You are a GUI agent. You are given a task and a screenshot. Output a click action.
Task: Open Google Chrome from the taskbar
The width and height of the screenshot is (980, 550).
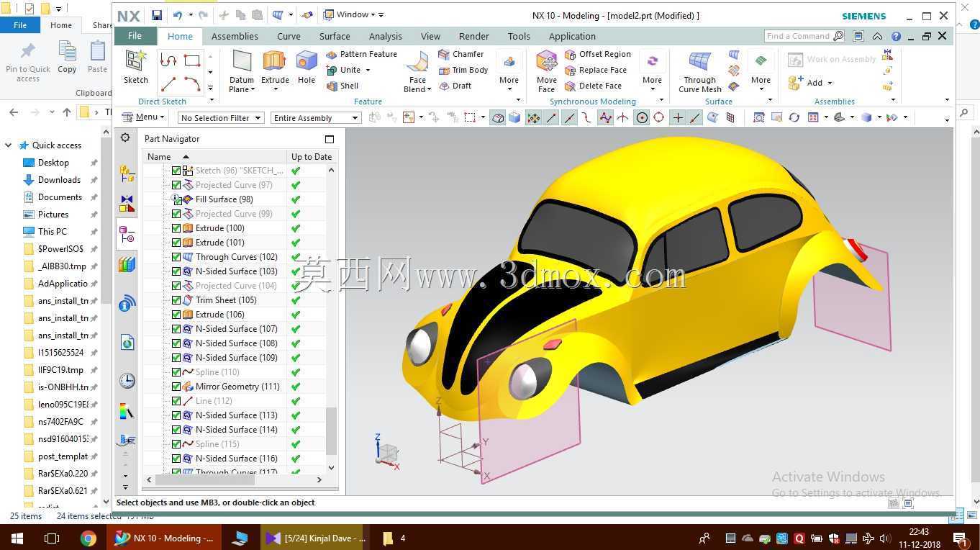(x=88, y=538)
